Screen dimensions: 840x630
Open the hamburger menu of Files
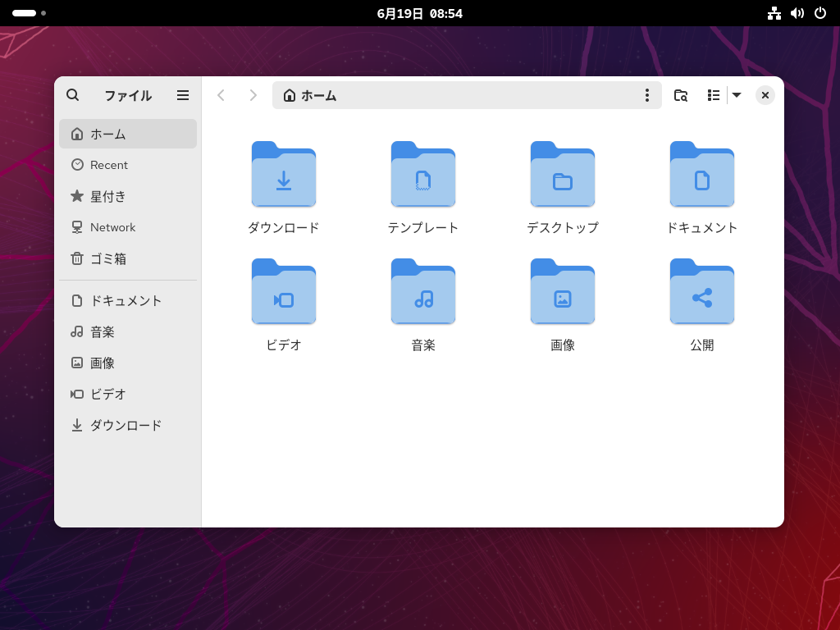point(182,95)
